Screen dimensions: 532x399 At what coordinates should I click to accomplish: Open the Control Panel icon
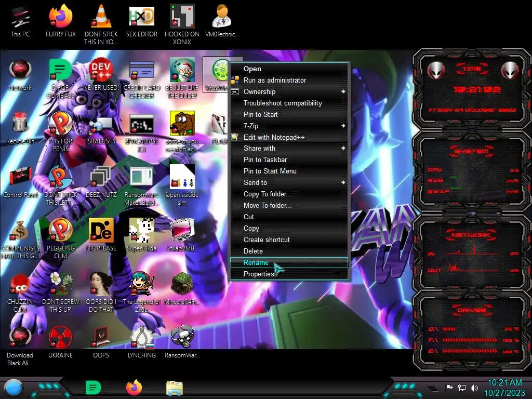coord(20,182)
